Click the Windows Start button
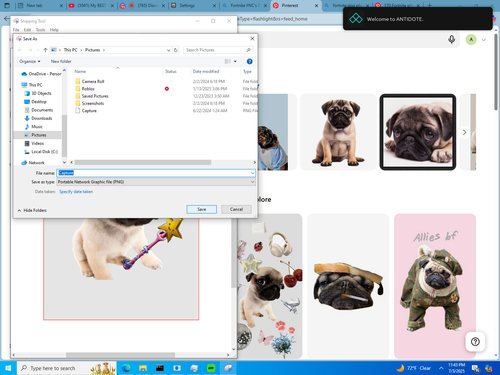This screenshot has width=500, height=375. 8,368
